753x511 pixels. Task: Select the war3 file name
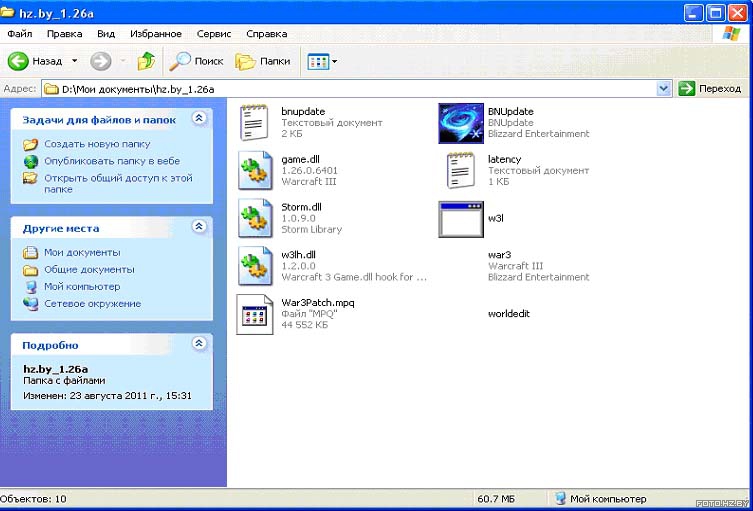499,255
